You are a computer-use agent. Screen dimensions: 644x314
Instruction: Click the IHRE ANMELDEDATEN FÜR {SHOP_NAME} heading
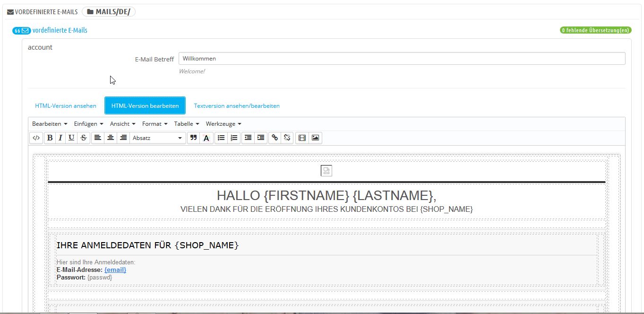[x=147, y=245]
